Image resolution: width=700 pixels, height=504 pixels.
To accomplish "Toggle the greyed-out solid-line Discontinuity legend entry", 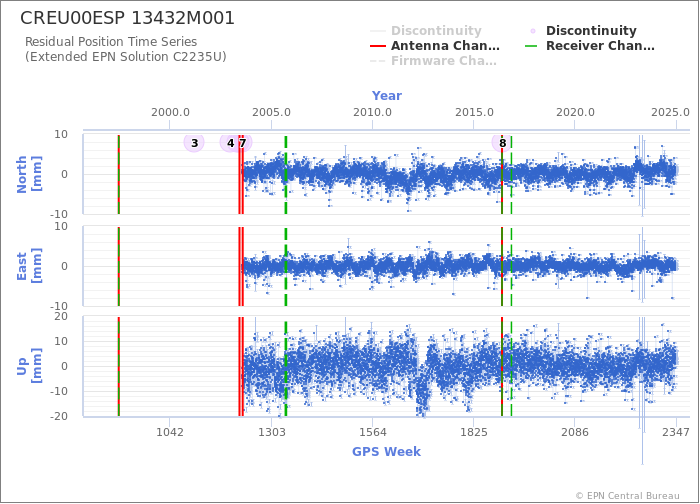I will (x=426, y=31).
